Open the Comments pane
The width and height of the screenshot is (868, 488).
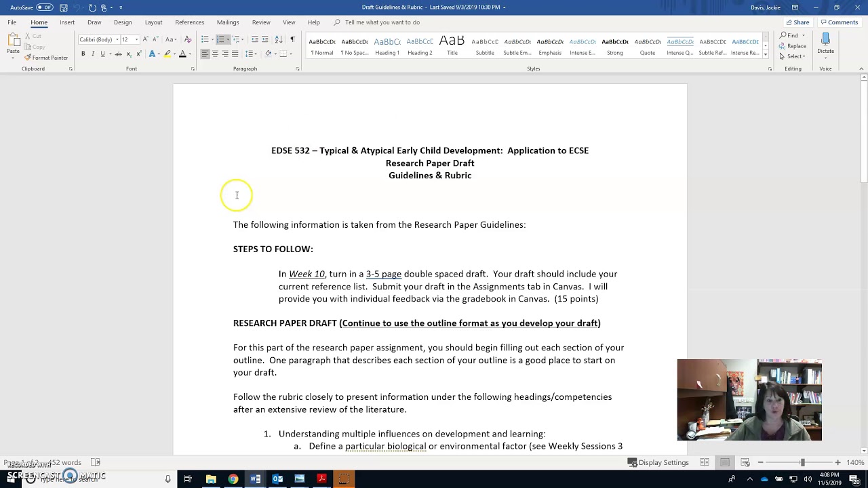[x=839, y=22]
